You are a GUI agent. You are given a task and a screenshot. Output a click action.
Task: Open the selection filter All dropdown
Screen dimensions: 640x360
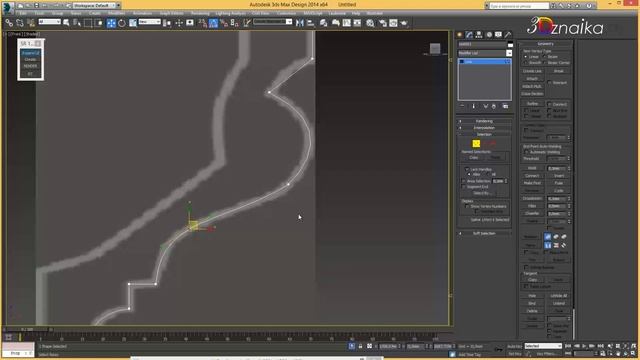click(x=49, y=22)
